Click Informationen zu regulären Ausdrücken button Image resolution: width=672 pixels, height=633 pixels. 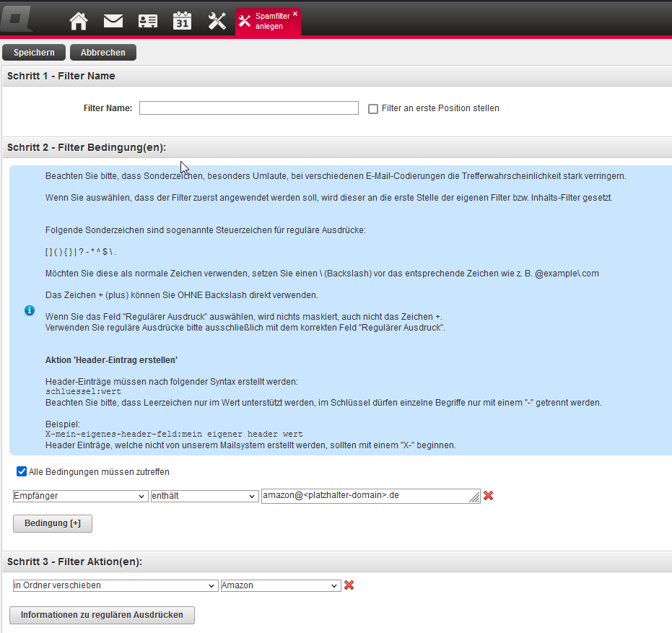(x=102, y=615)
